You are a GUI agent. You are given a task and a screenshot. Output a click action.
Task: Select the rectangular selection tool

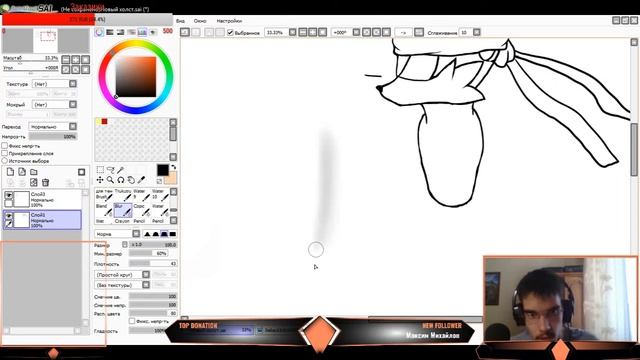pos(100,169)
